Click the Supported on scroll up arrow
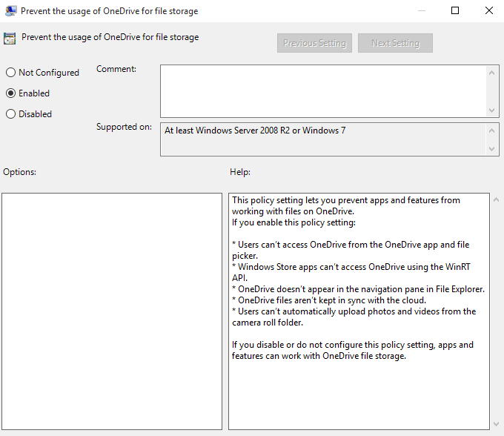This screenshot has width=504, height=436. 493,131
